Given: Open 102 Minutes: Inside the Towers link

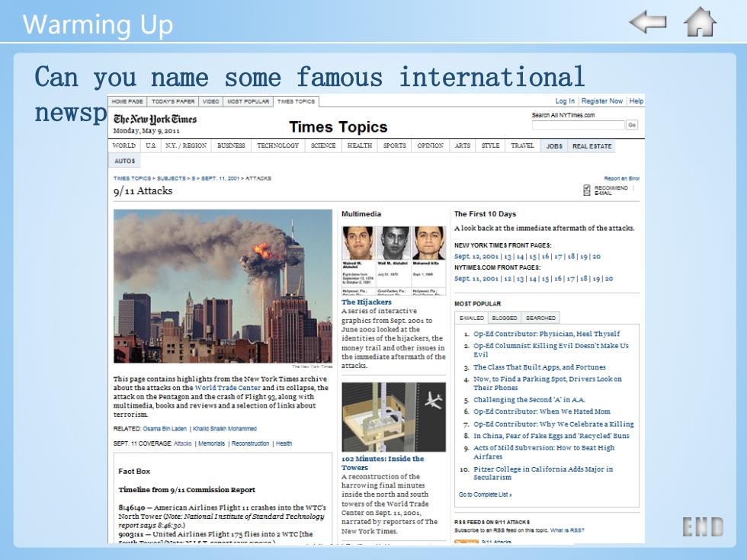Looking at the screenshot, I should pyautogui.click(x=383, y=463).
